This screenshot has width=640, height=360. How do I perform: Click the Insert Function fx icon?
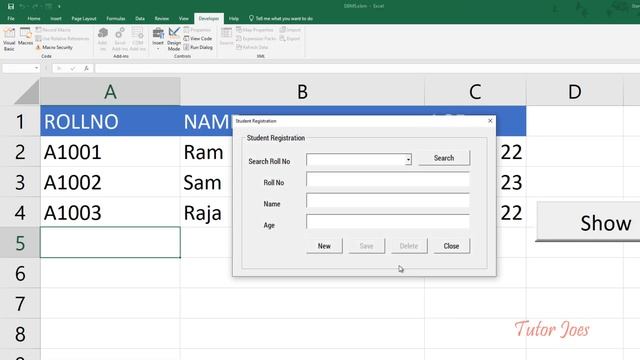[x=86, y=68]
